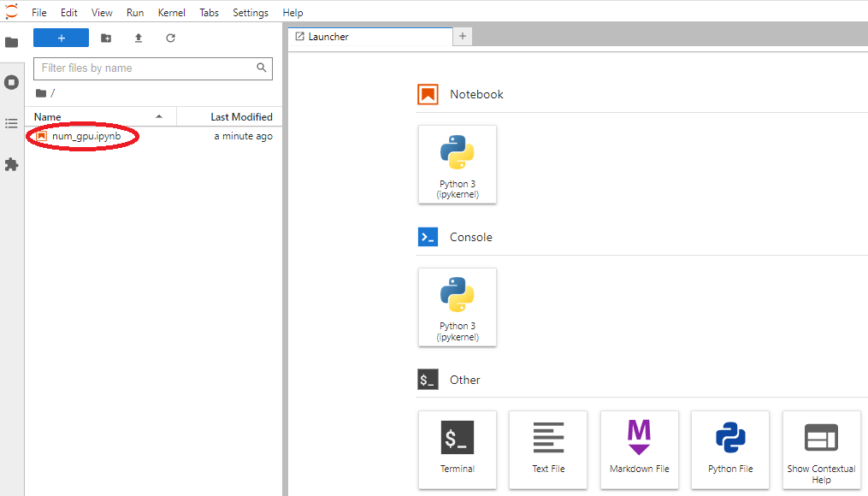Screen dimensions: 868x496
Task: Create a Python 3 notebook
Action: pyautogui.click(x=457, y=164)
